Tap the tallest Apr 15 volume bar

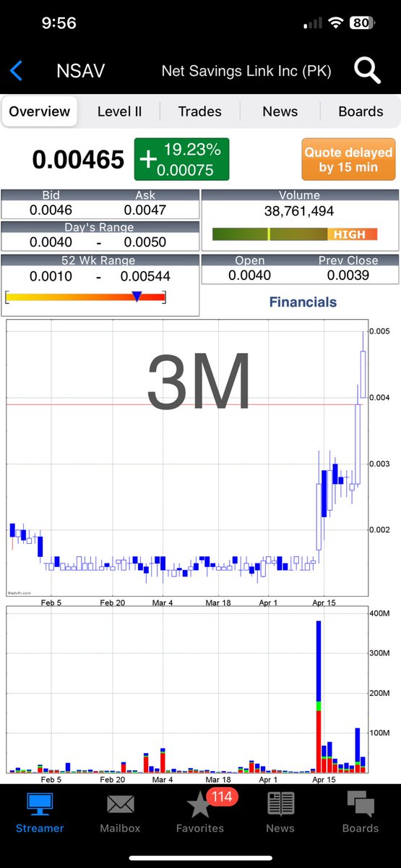[319, 696]
